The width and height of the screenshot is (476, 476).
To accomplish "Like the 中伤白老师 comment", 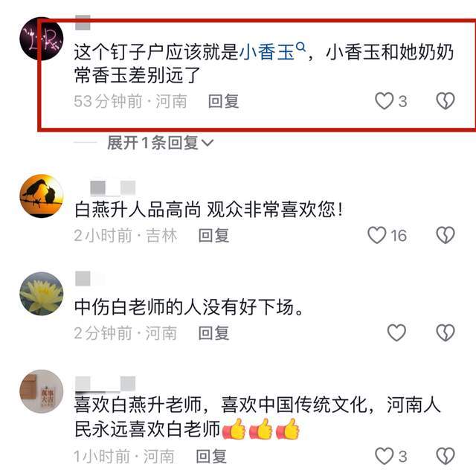I will [x=396, y=332].
